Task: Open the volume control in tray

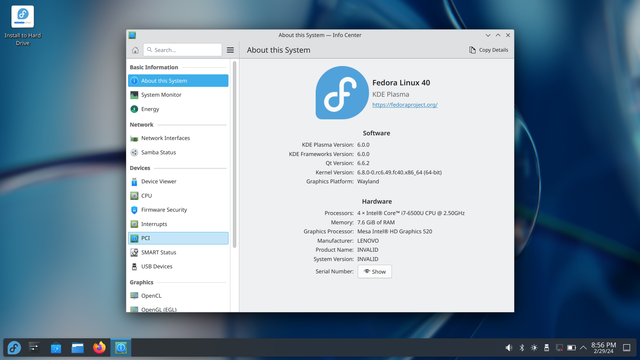Action: click(509, 348)
